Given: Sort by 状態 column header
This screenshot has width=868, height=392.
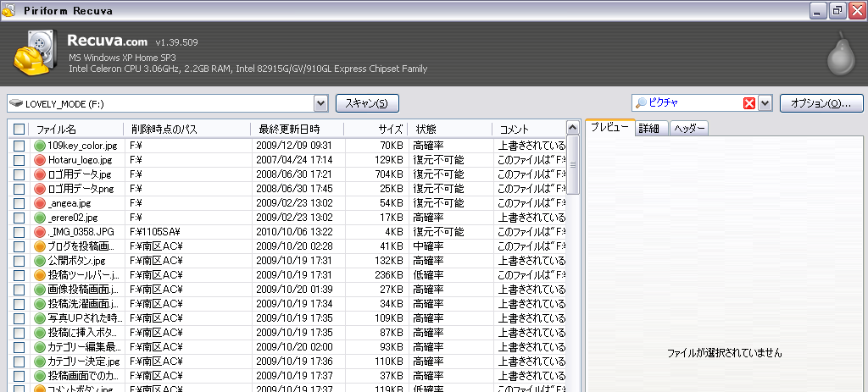Looking at the screenshot, I should [x=449, y=130].
